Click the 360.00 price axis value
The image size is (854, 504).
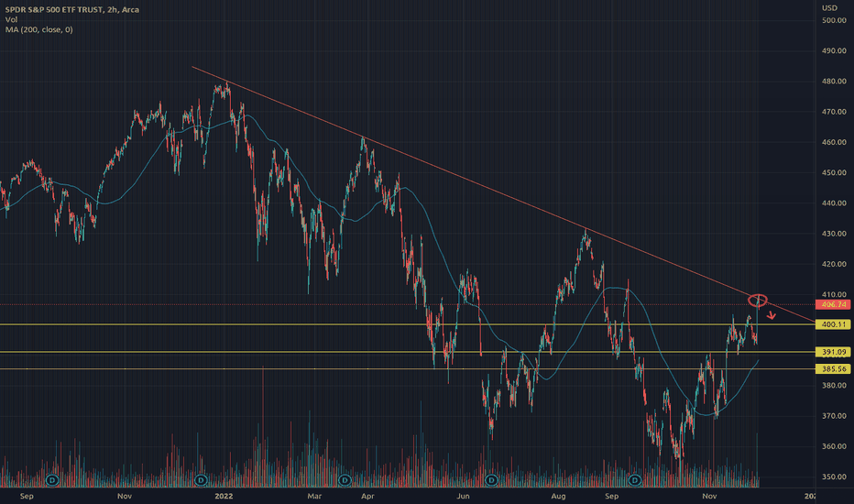click(x=834, y=446)
